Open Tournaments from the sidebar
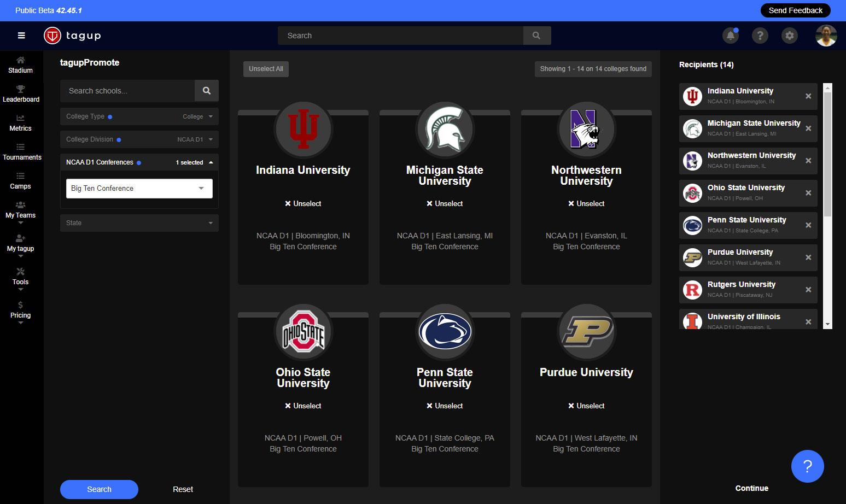 [21, 151]
